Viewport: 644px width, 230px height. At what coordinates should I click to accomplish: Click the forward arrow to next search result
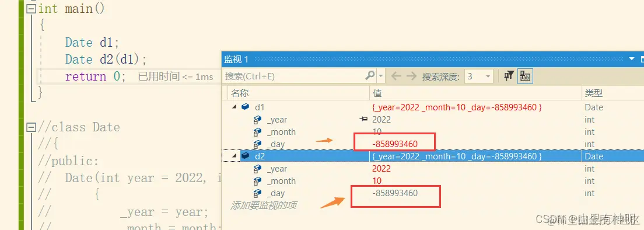(x=411, y=76)
